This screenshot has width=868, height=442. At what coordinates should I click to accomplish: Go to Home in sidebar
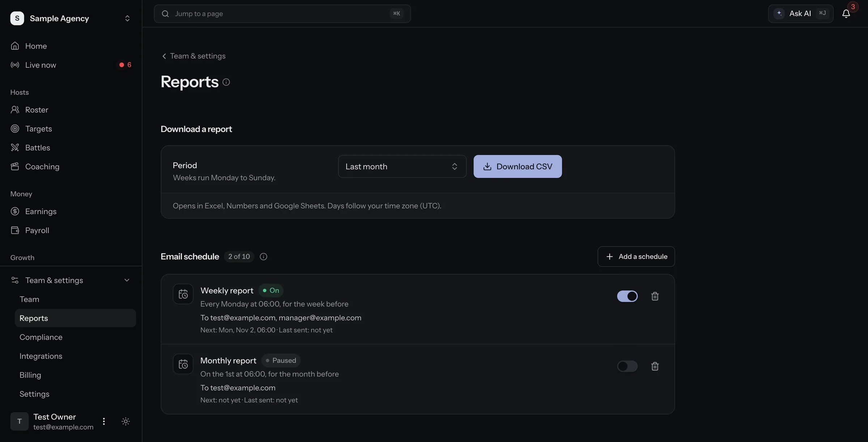(x=71, y=46)
